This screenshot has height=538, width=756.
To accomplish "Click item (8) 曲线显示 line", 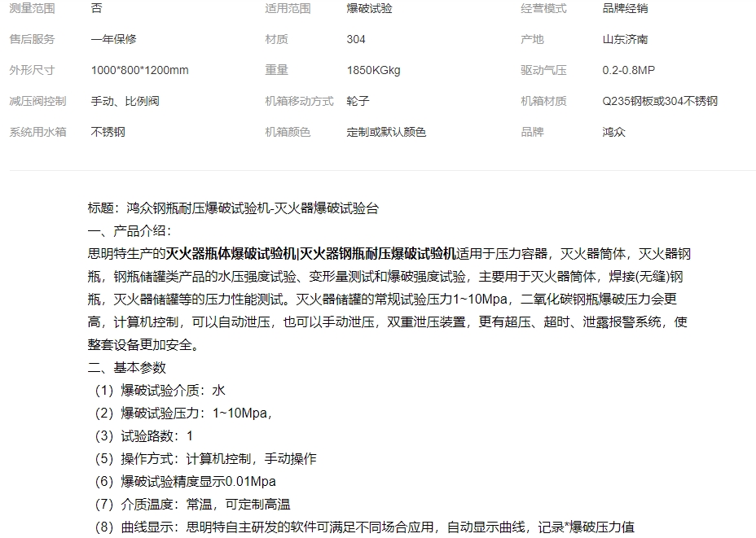I will point(364,527).
